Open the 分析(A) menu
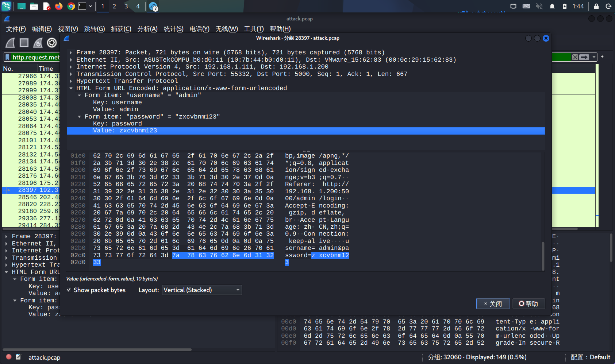The image size is (615, 364). [x=147, y=29]
